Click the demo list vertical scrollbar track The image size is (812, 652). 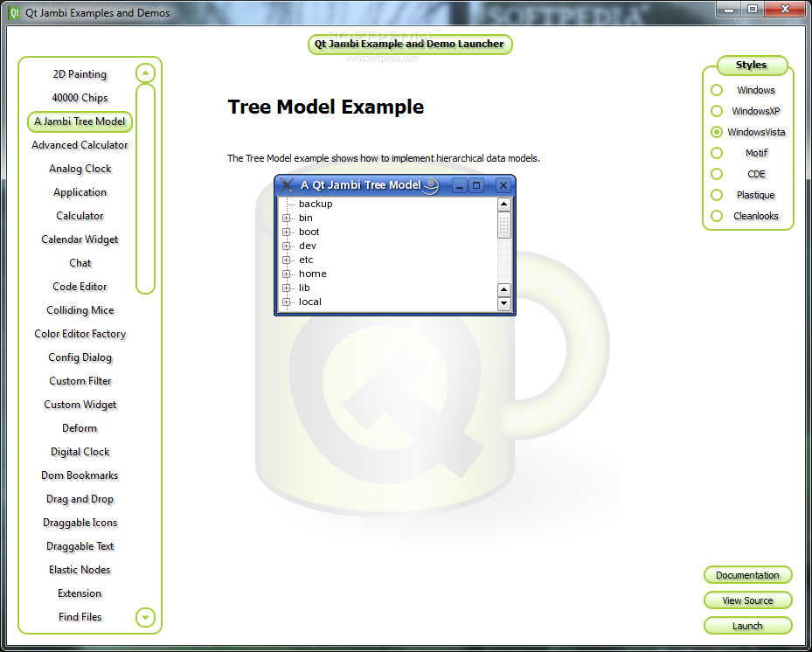point(145,189)
